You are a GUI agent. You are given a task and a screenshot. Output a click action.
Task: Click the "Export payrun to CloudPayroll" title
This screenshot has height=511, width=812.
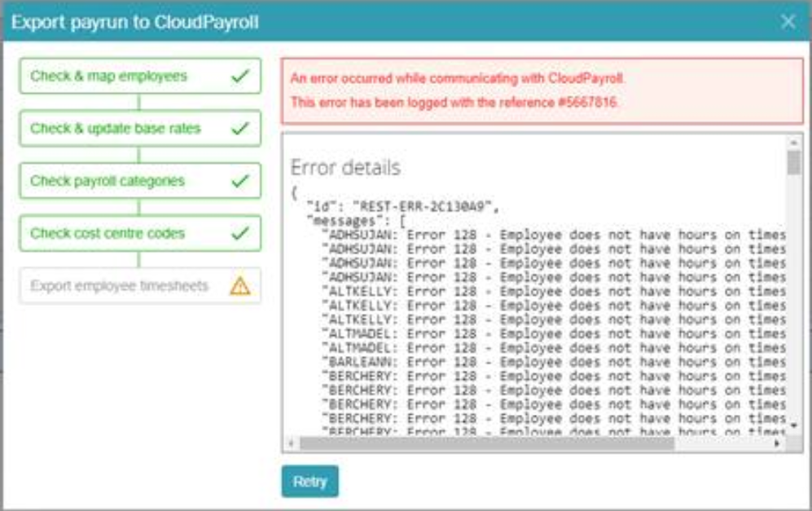[134, 22]
